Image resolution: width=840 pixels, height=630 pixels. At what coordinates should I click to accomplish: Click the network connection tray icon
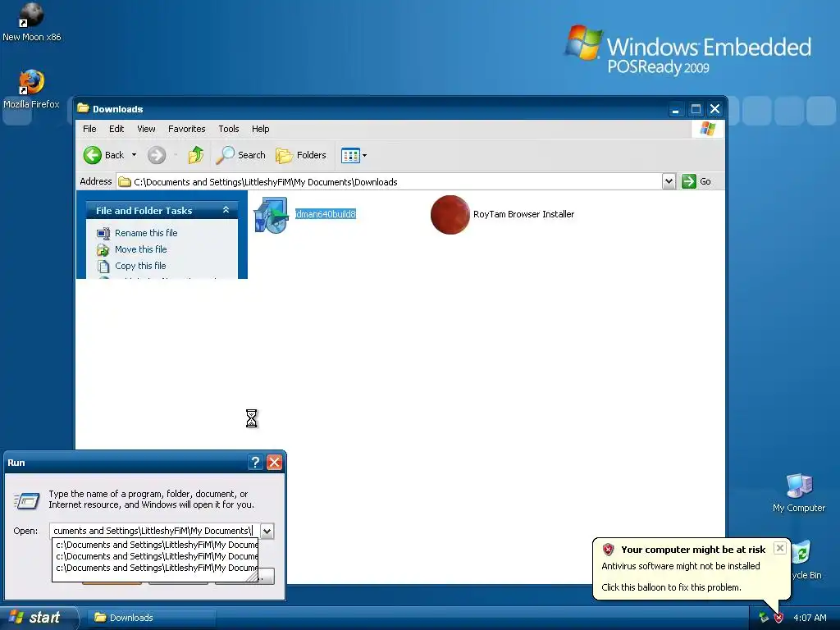coord(764,618)
